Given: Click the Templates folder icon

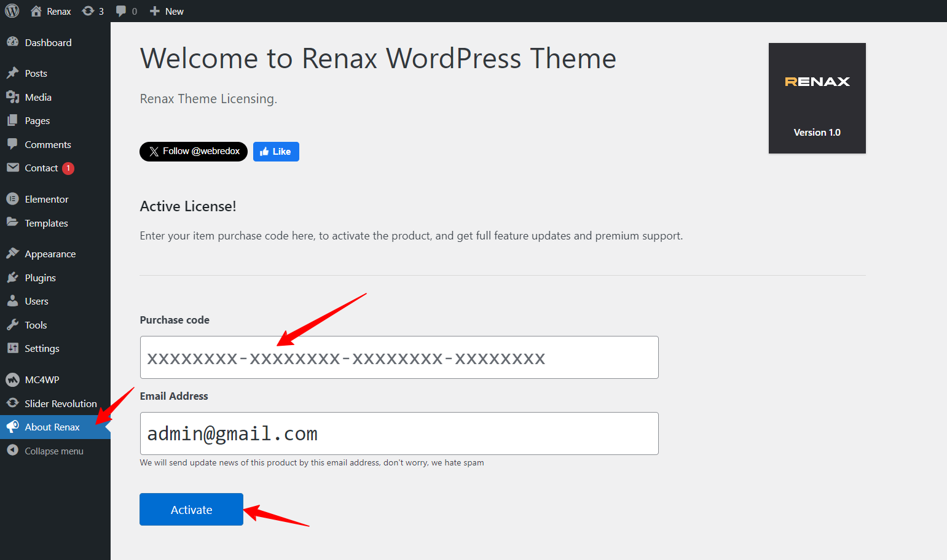Looking at the screenshot, I should pos(12,222).
